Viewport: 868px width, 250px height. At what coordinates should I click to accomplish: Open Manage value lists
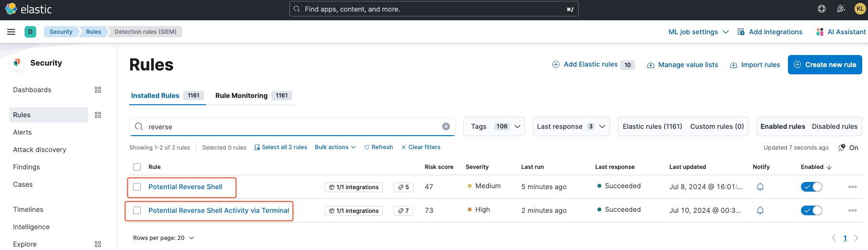pyautogui.click(x=682, y=65)
